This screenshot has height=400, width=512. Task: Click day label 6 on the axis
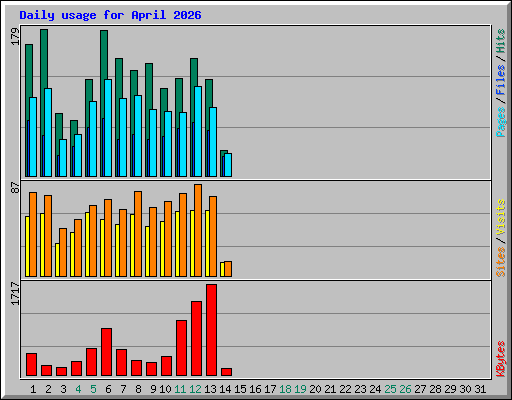tap(108, 389)
